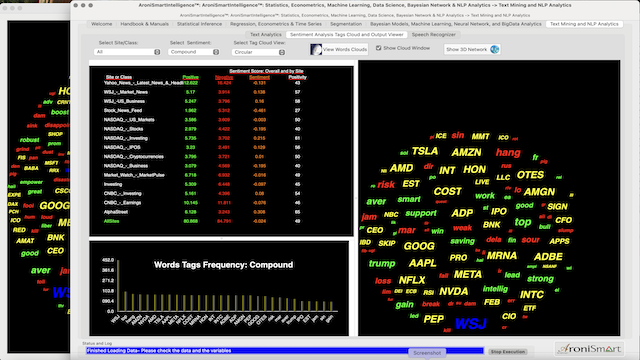The height and width of the screenshot is (360, 640).
Task: Click the Site or Class column header
Action: click(119, 77)
